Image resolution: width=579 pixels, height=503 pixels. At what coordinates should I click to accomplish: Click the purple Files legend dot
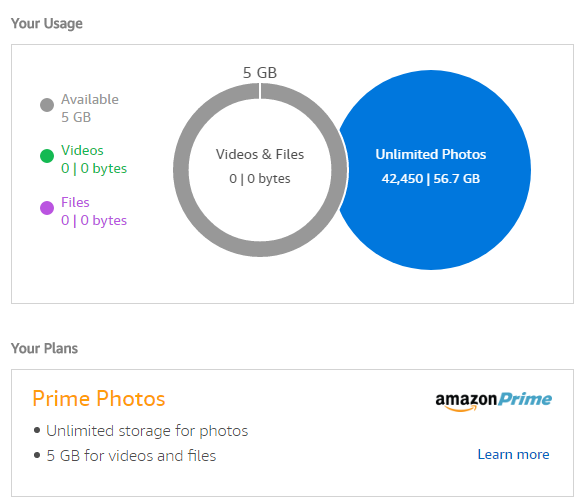coord(47,208)
